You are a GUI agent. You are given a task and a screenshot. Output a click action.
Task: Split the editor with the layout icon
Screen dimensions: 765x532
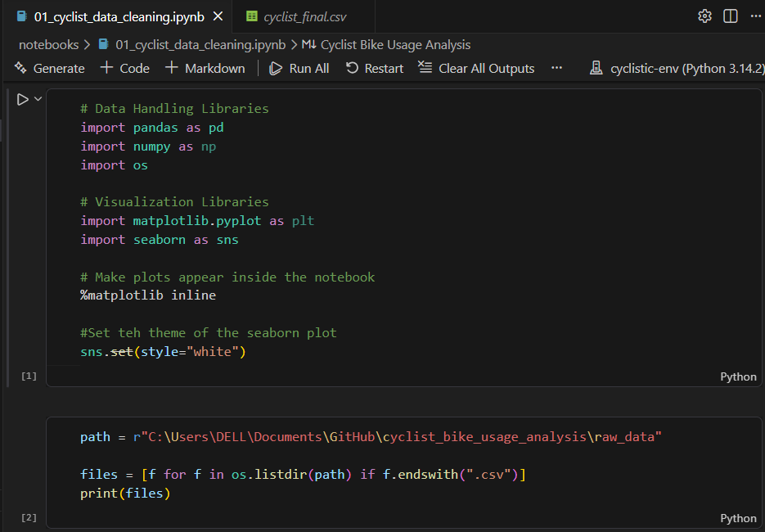[x=731, y=16]
